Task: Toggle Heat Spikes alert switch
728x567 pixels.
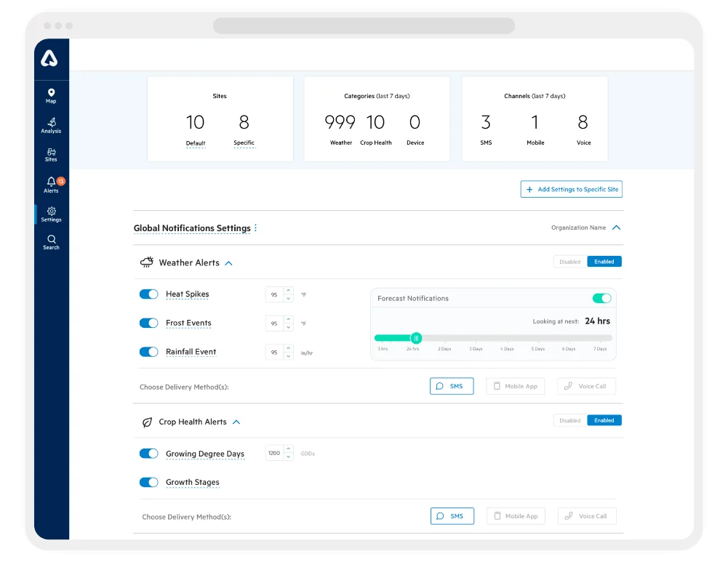Action: click(148, 294)
